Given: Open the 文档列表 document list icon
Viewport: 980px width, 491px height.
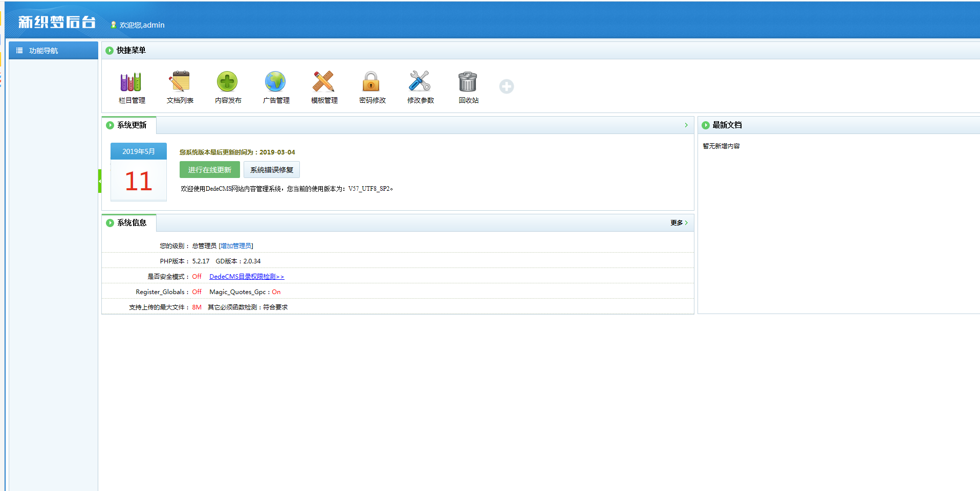Looking at the screenshot, I should point(180,82).
